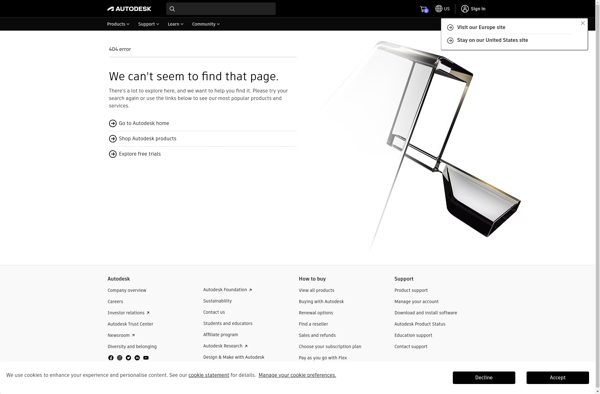Open Pay as you go with Flex link

pyautogui.click(x=323, y=358)
